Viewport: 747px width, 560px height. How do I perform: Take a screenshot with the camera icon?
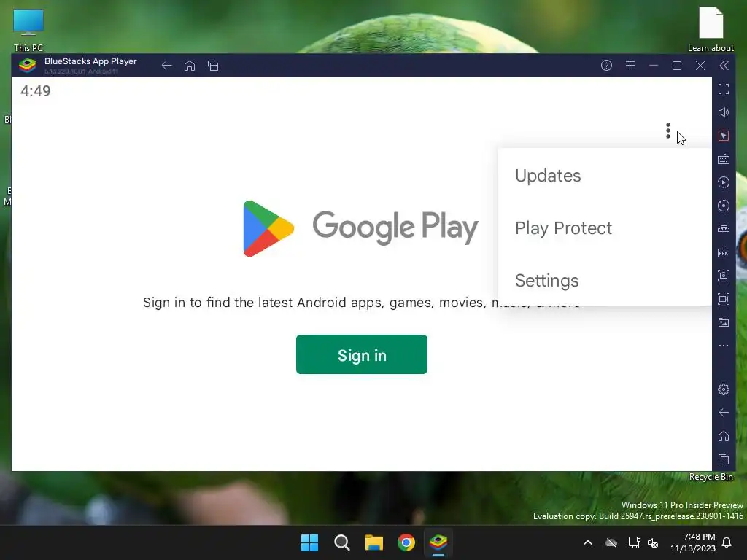coord(723,276)
